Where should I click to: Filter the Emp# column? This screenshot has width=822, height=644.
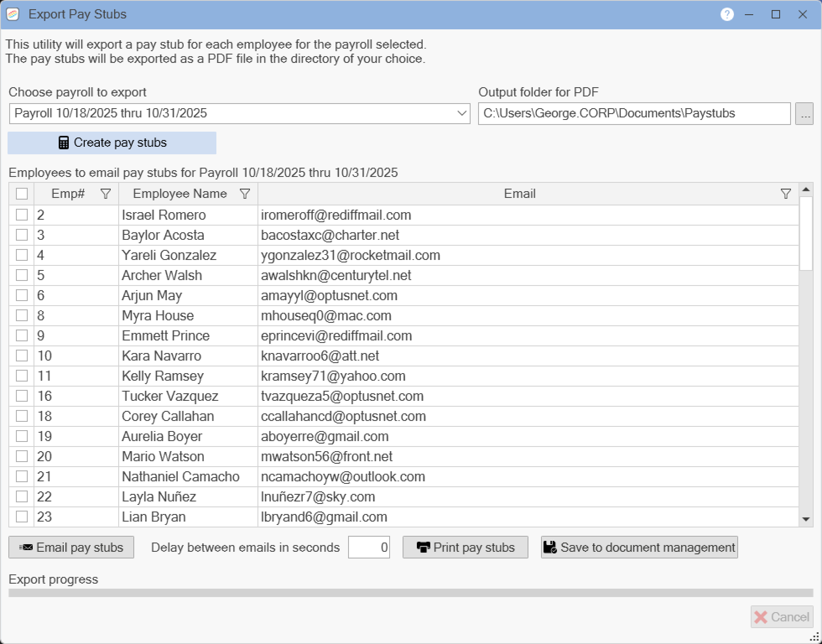(x=106, y=194)
